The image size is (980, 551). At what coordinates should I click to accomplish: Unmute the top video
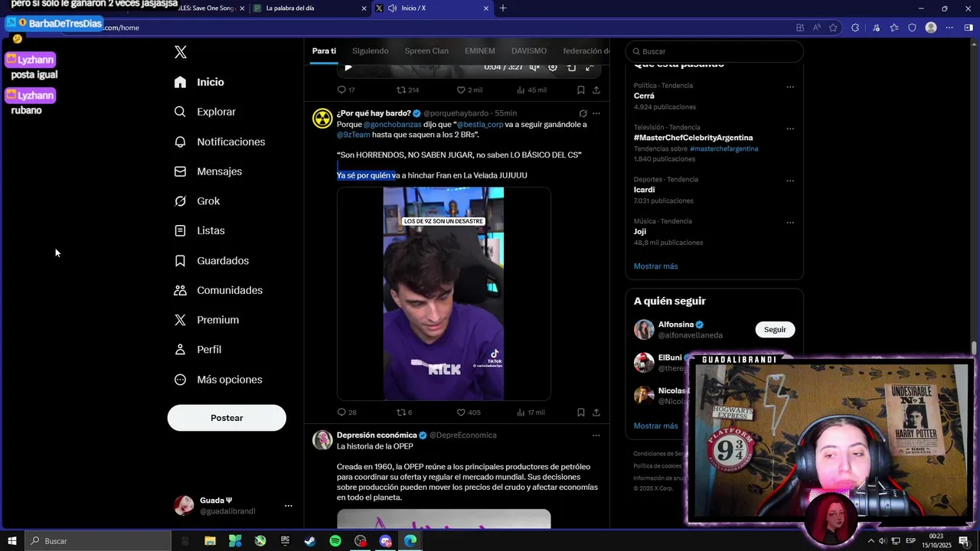[534, 67]
